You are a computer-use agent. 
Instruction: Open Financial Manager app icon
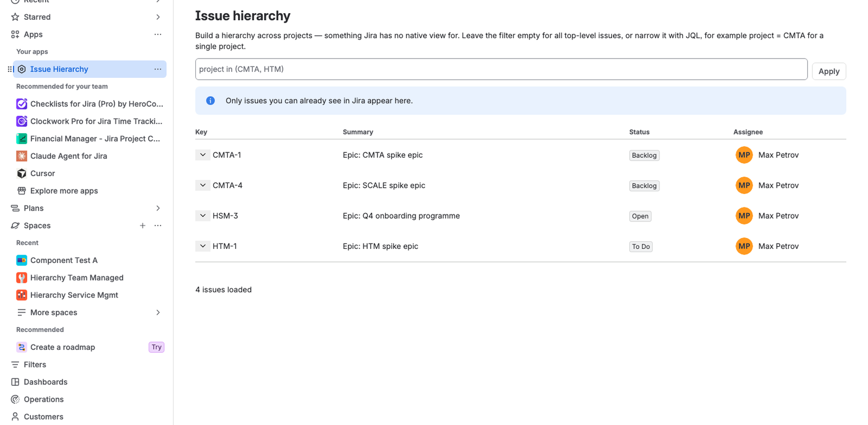point(22,139)
